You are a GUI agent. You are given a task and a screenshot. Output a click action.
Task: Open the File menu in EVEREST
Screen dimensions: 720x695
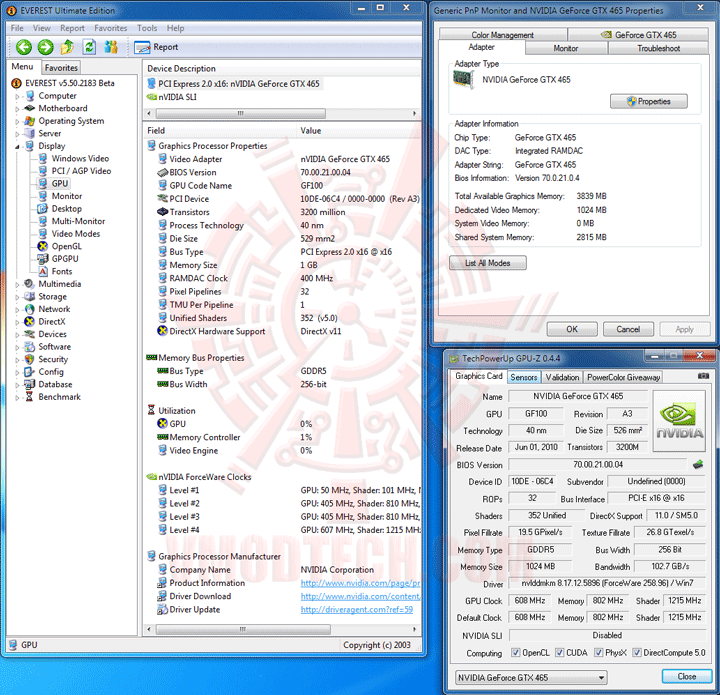(17, 28)
